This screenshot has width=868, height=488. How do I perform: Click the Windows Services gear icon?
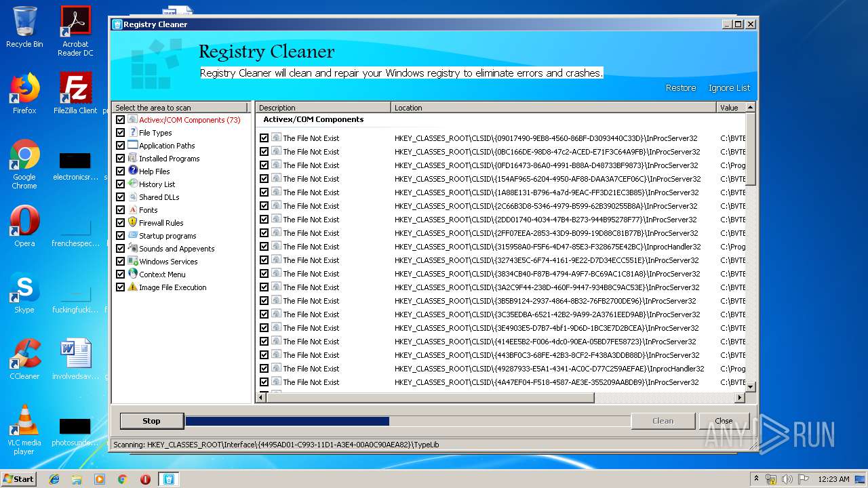click(133, 262)
